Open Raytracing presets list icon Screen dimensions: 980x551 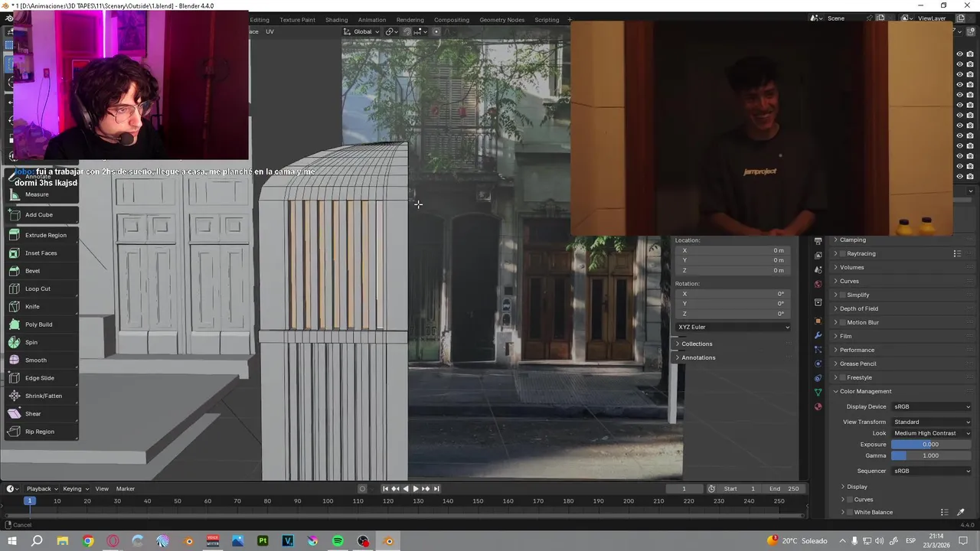pos(957,253)
